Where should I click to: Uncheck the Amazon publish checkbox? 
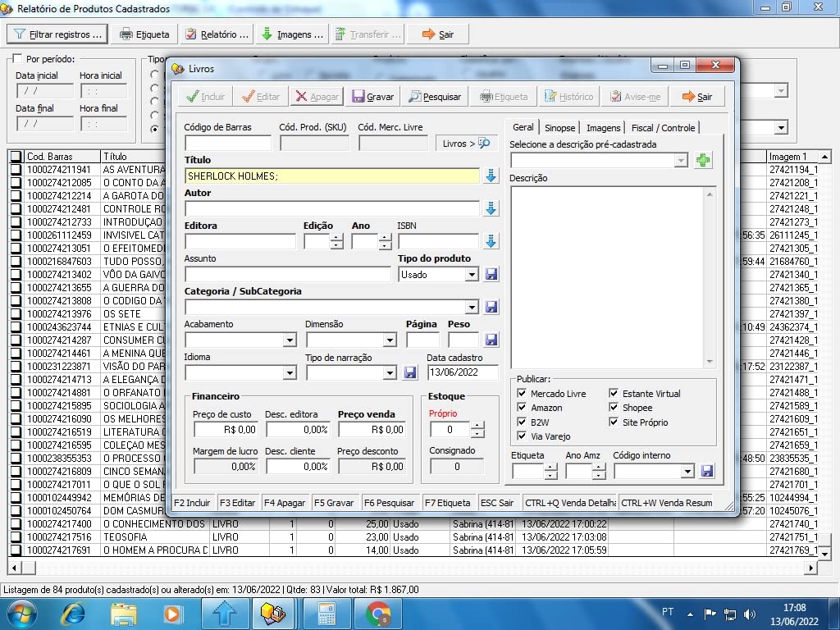[x=521, y=408]
